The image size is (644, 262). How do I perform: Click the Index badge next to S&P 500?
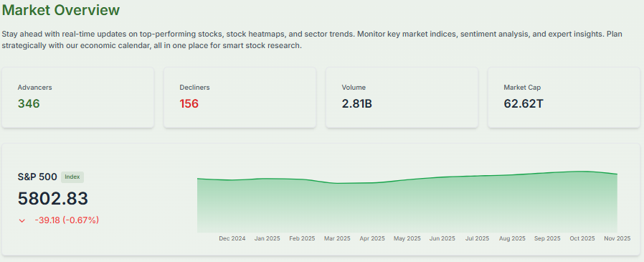click(x=72, y=177)
